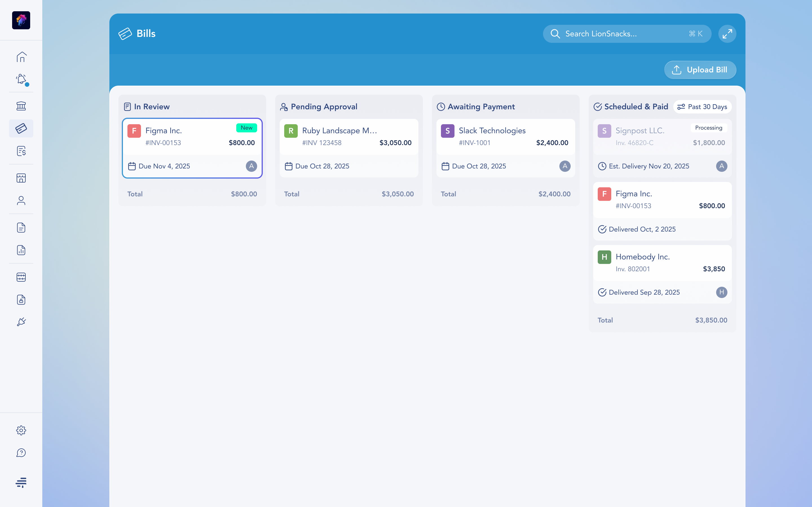Open the storefront vendors icon in sidebar
Screen dimensions: 812x507
[21, 178]
